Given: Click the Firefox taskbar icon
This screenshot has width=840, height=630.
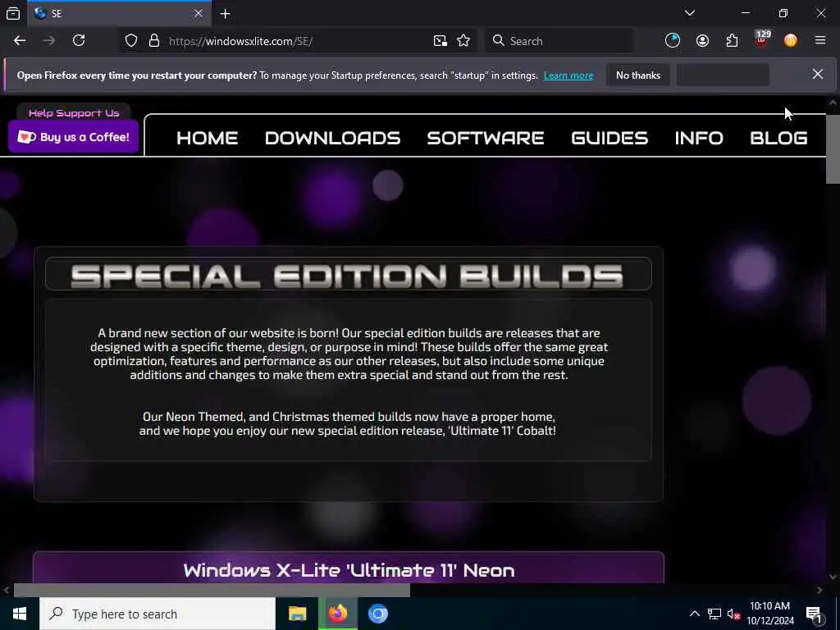Looking at the screenshot, I should [337, 614].
